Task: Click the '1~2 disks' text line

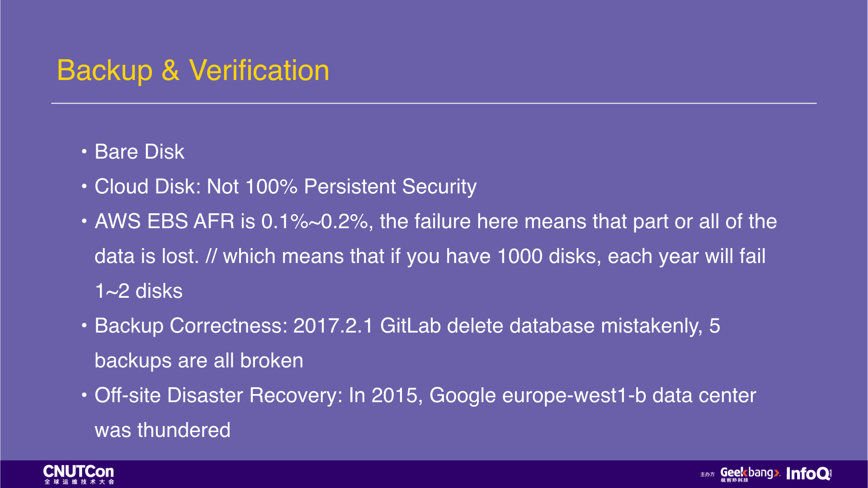Action: [139, 291]
